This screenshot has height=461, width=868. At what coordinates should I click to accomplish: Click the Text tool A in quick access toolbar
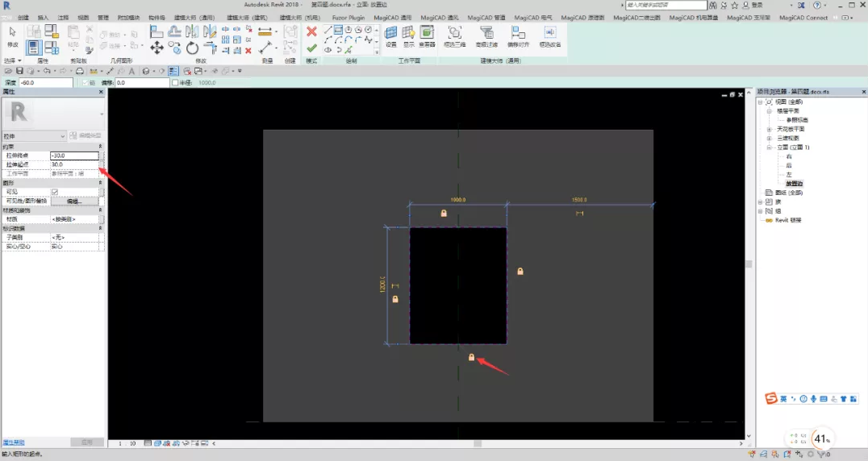click(131, 71)
